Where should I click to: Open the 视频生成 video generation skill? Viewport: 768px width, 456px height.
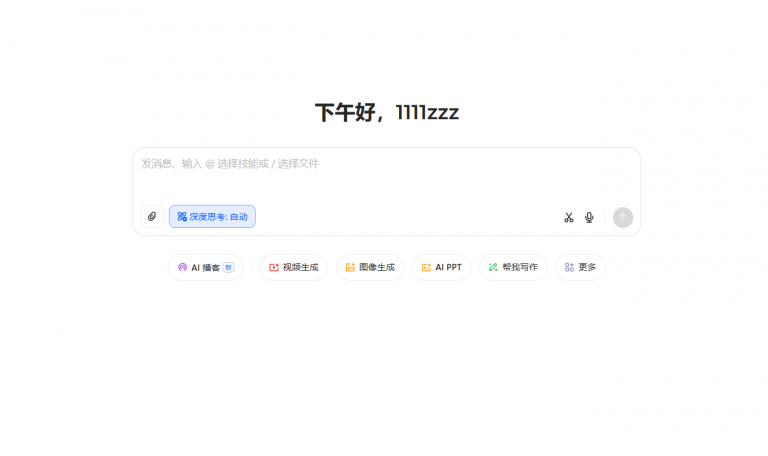coord(293,267)
